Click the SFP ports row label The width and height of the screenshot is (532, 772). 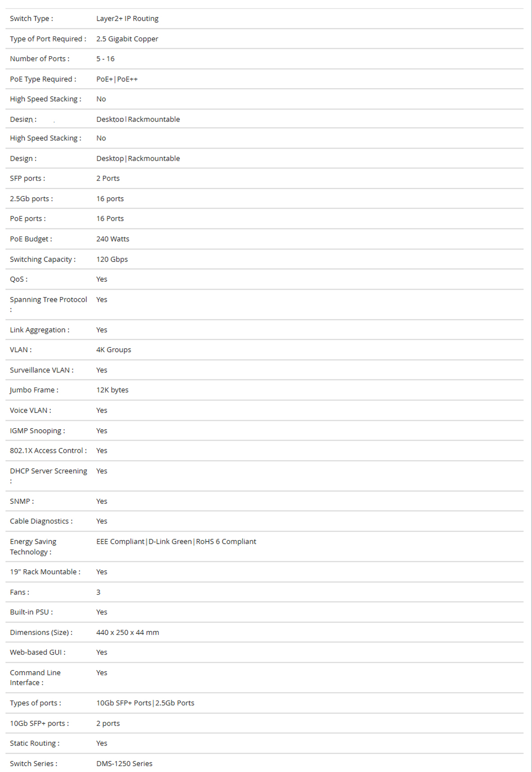[27, 178]
